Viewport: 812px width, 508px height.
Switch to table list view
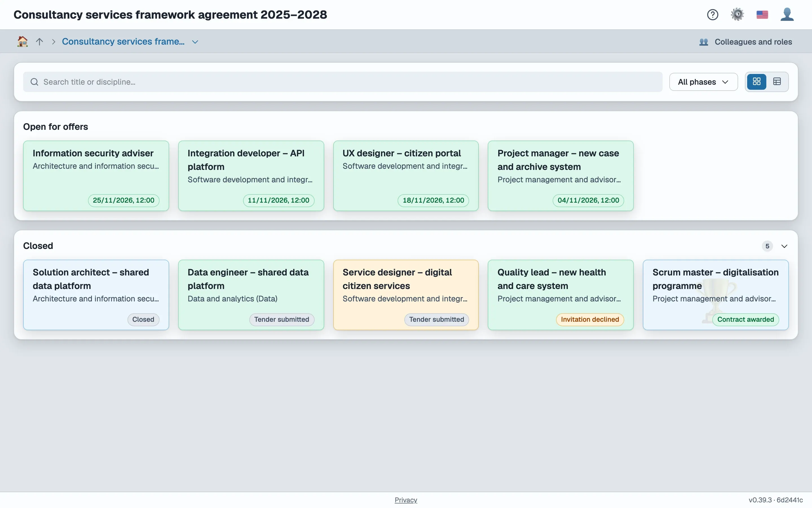(777, 82)
